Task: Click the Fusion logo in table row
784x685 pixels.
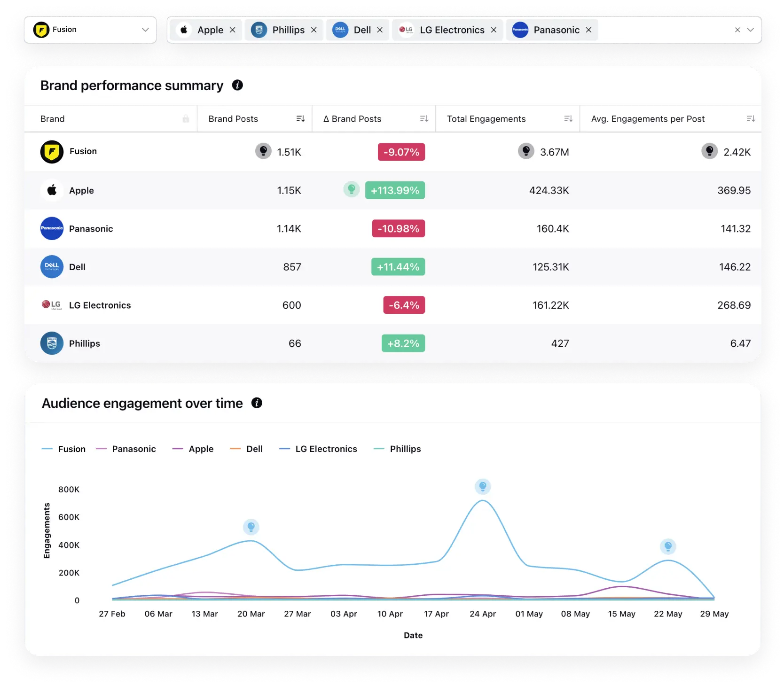Action: coord(52,152)
